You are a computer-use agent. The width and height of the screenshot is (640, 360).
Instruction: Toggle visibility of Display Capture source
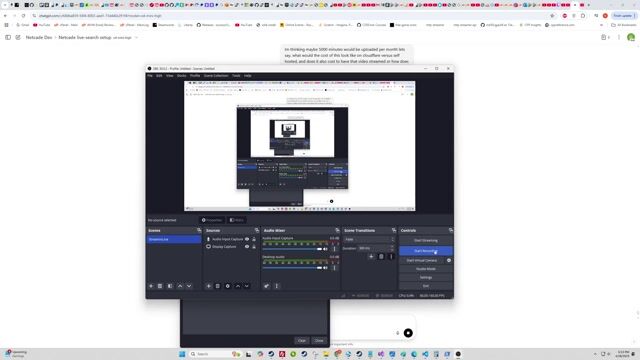coord(247,247)
